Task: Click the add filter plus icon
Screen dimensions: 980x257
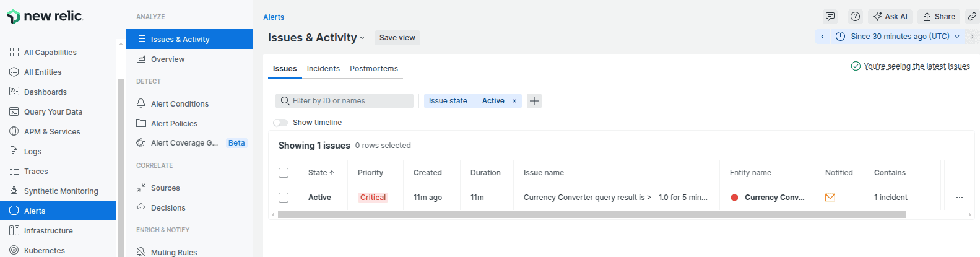Action: click(x=534, y=101)
